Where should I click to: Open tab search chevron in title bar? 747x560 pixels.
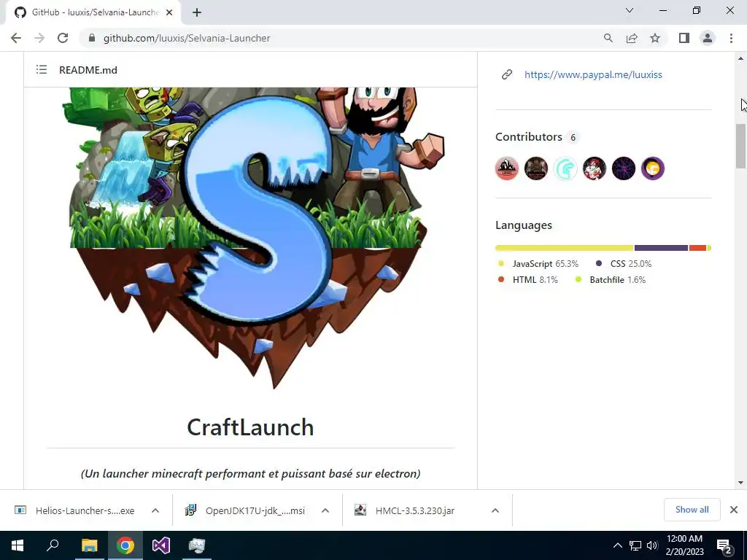630,10
